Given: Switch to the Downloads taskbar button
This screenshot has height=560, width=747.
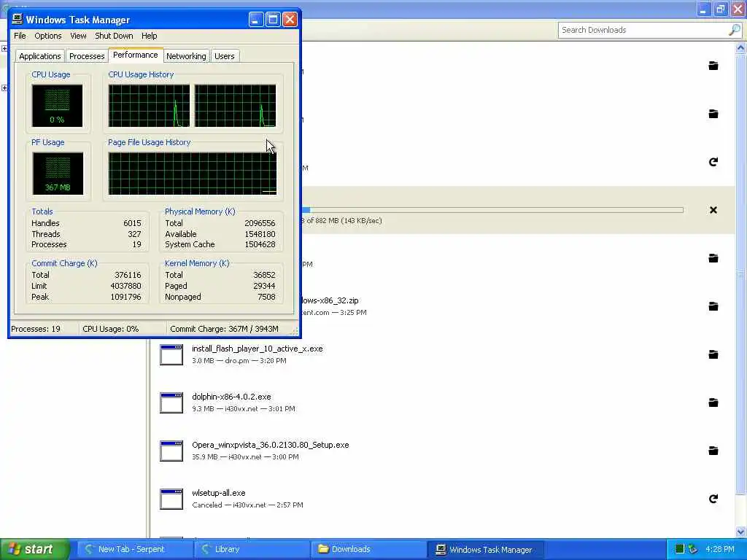Looking at the screenshot, I should (368, 549).
